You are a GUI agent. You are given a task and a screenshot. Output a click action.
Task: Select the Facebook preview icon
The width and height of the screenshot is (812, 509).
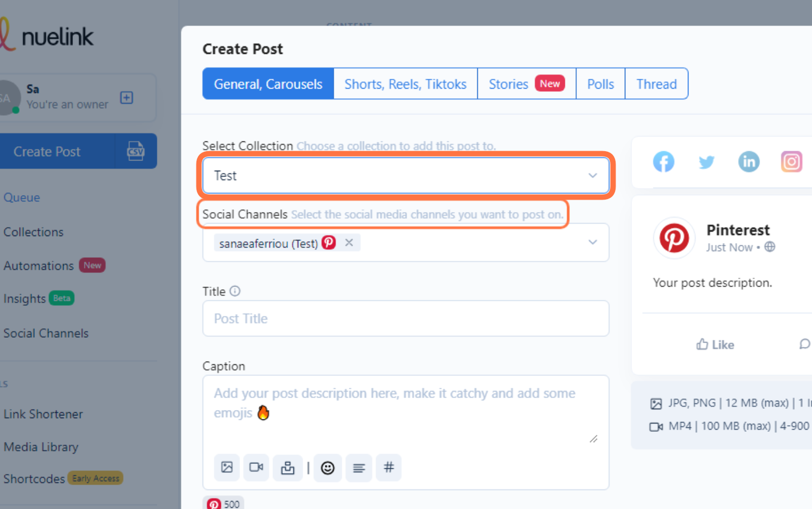[663, 162]
